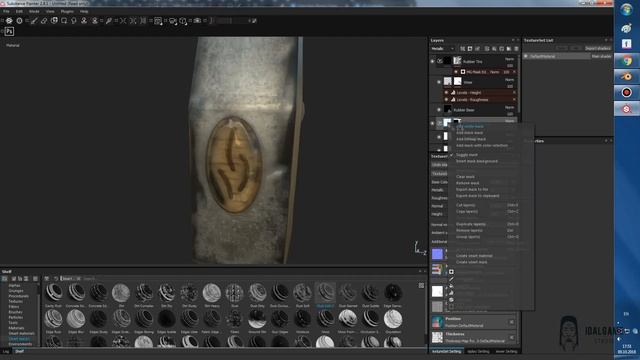
Task: Click the delete layer trash icon
Action: 516,49
